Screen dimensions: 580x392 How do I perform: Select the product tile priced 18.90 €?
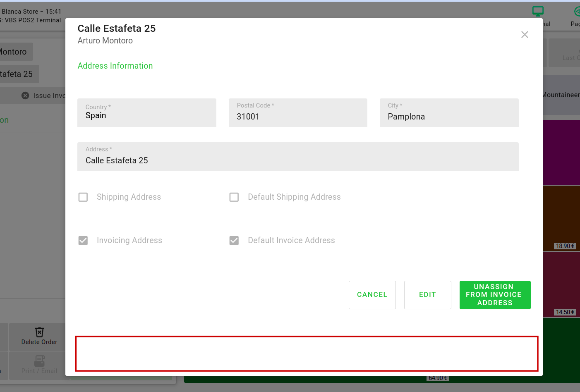click(561, 218)
